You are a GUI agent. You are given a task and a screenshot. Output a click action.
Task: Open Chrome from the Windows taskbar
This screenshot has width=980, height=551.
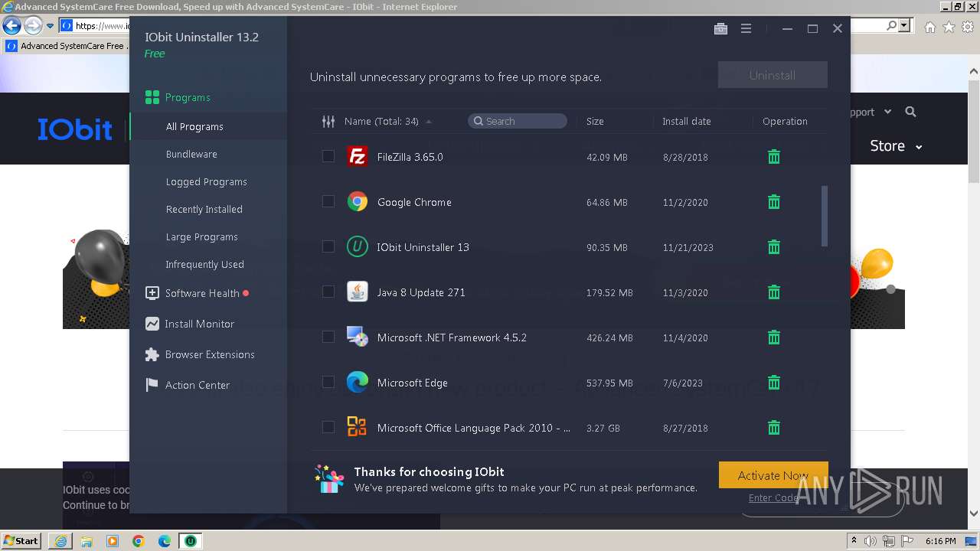coord(139,541)
